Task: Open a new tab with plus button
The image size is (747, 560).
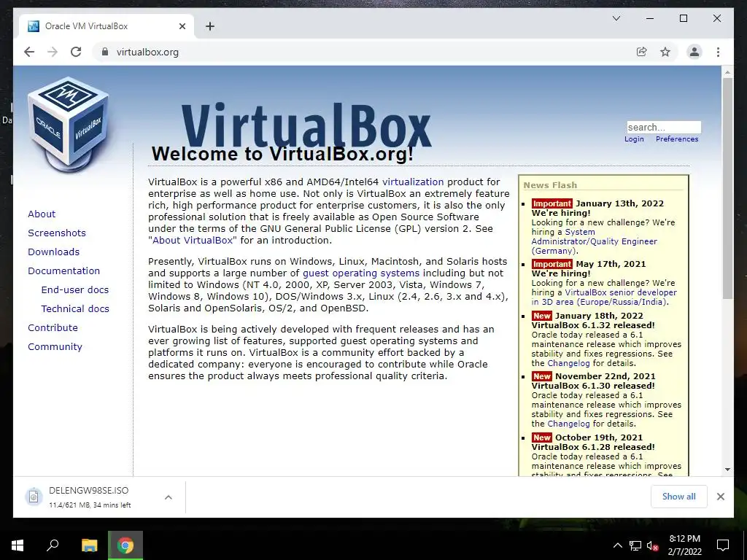Action: click(x=209, y=26)
